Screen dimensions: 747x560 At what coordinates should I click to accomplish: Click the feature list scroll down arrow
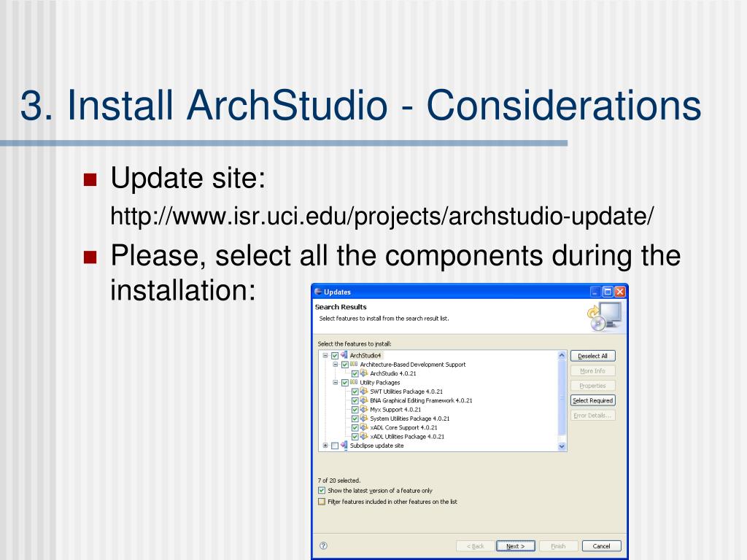tap(562, 446)
